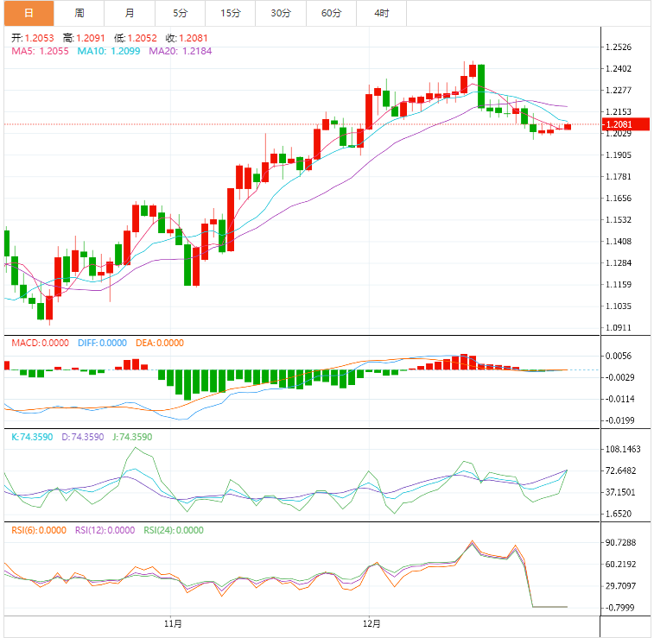
Task: Choose the 60分 chart interval
Action: click(331, 13)
